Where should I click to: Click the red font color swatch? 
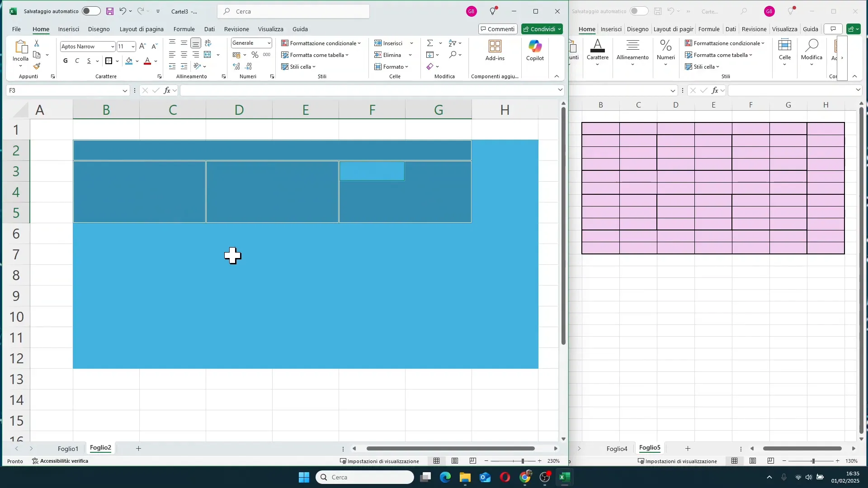pos(147,61)
